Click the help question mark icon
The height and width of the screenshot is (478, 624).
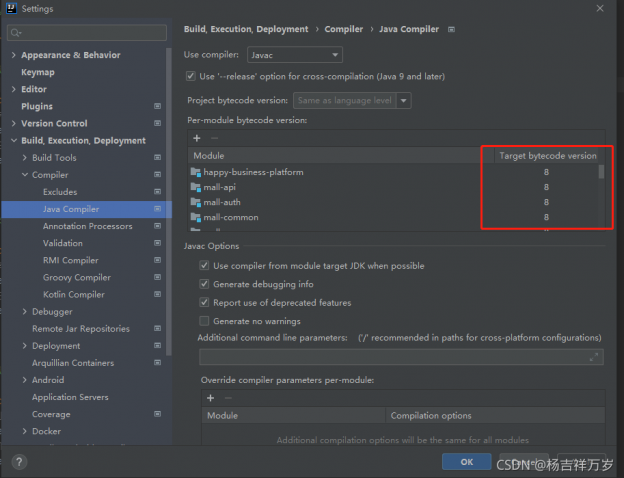pos(20,462)
